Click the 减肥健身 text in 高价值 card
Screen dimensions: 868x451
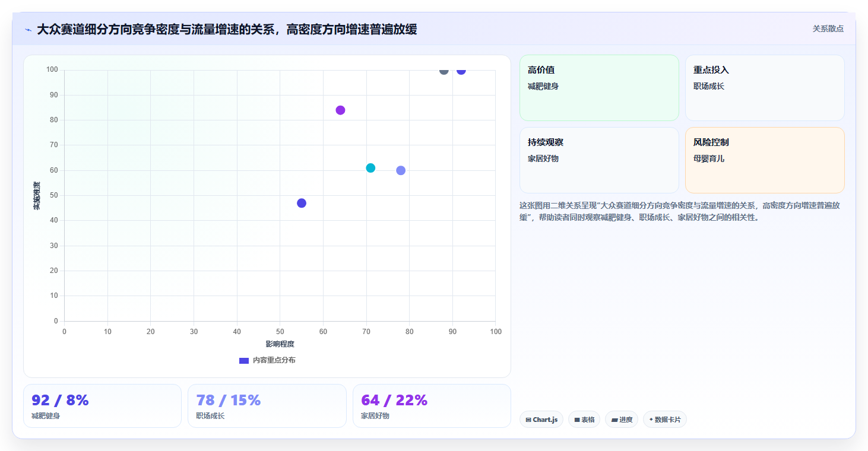(543, 86)
